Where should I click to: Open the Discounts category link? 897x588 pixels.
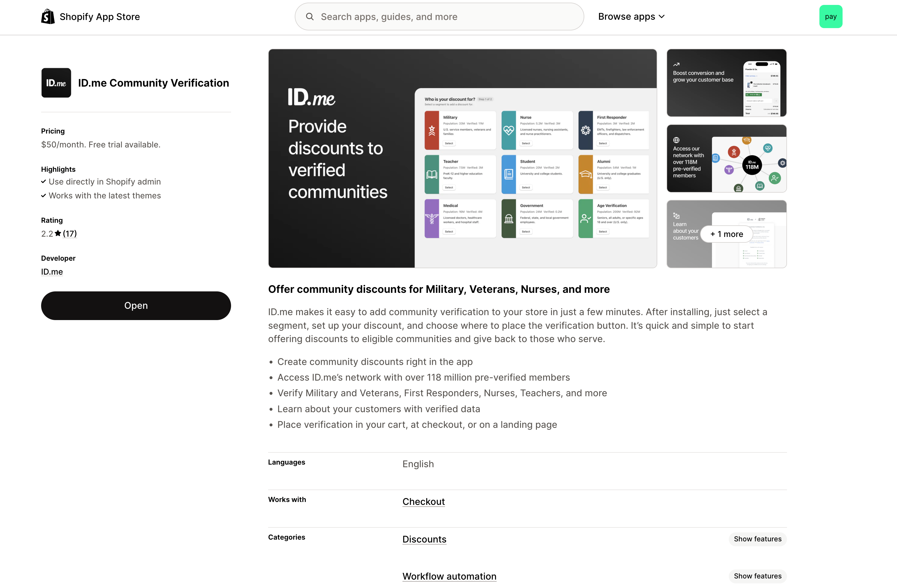424,539
